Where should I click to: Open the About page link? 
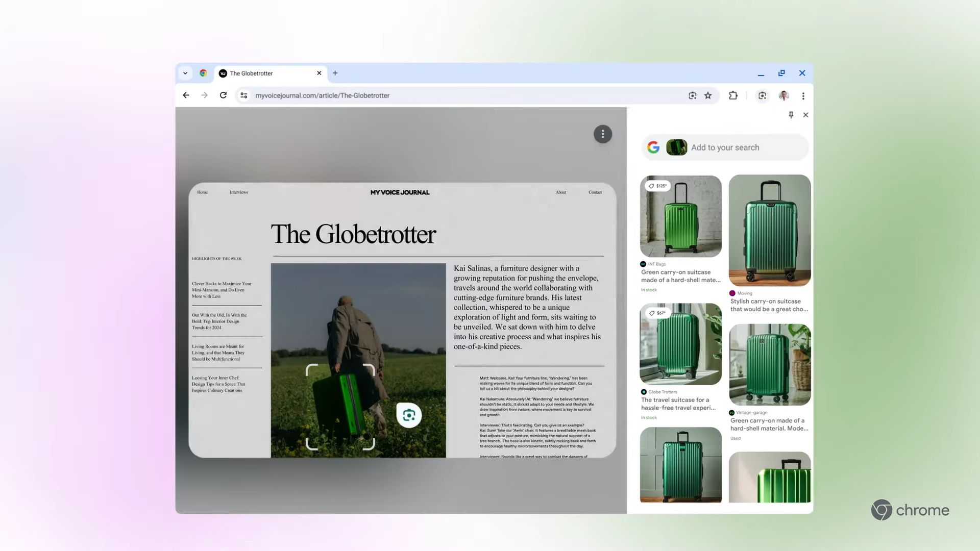click(560, 192)
